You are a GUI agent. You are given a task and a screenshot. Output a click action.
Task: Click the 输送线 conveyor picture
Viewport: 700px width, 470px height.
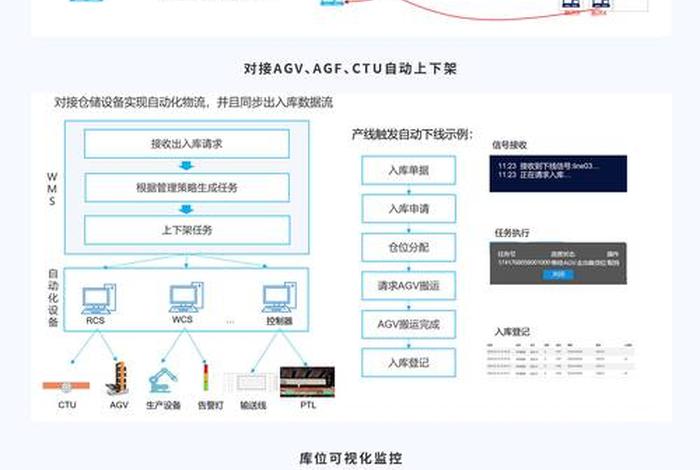point(252,383)
